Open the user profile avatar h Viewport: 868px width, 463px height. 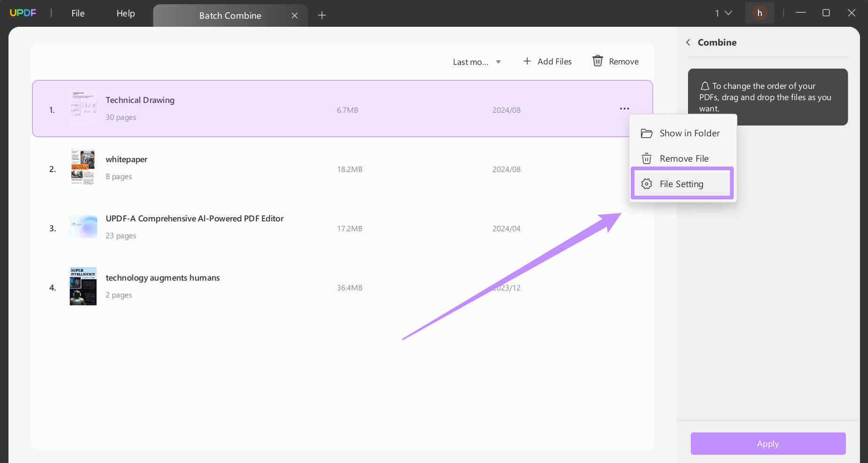(x=759, y=13)
